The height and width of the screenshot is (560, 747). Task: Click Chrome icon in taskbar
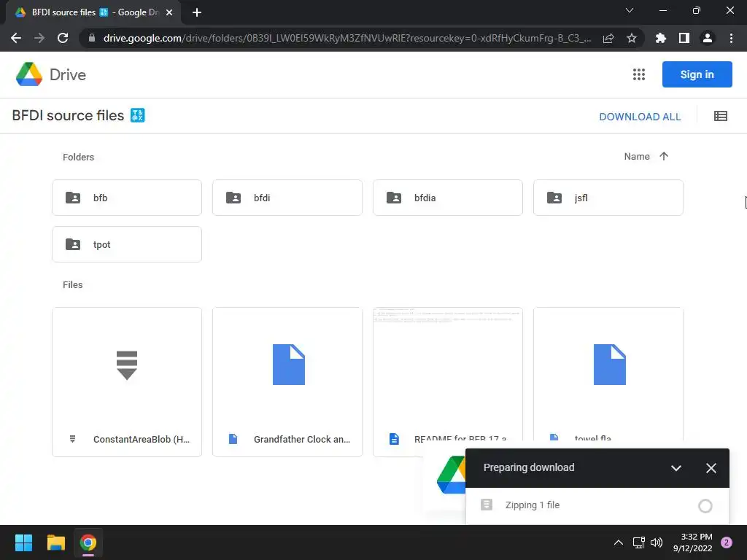(88, 542)
